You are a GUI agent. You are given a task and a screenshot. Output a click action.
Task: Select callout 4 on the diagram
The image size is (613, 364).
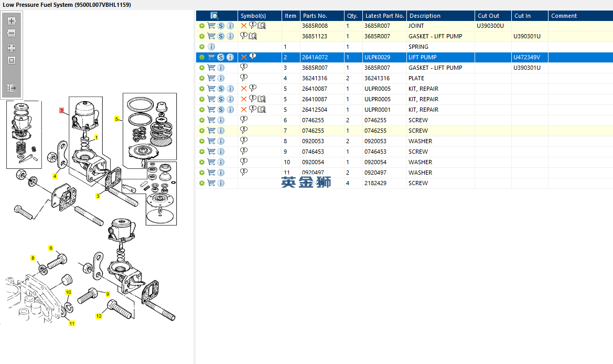pos(55,176)
